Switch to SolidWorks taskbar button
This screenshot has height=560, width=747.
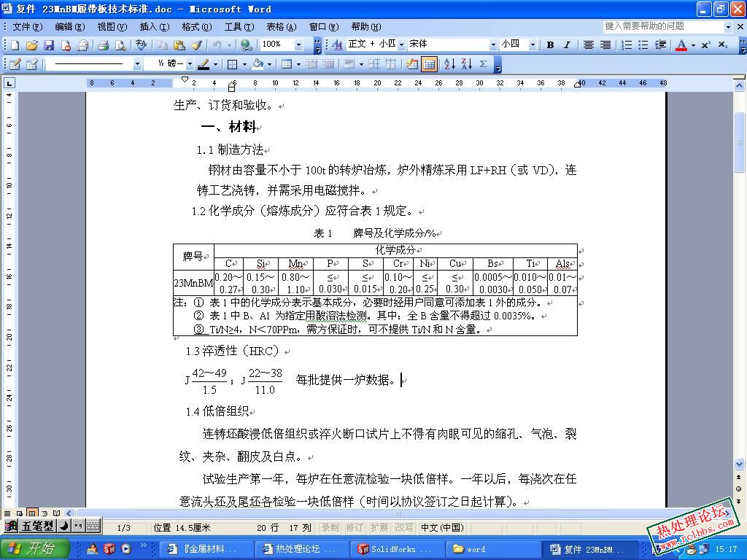tap(396, 549)
